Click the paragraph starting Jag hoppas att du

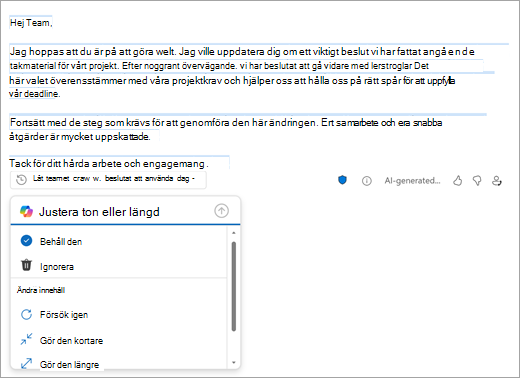coord(242,73)
